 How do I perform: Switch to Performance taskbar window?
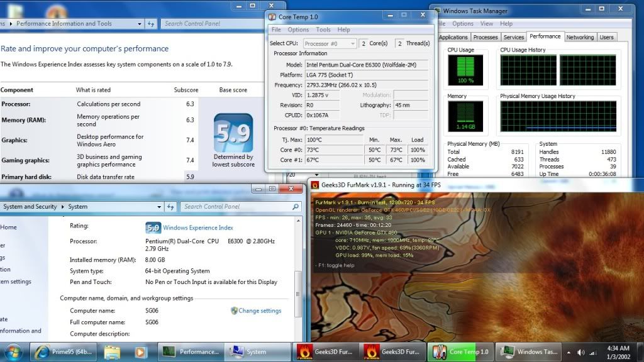click(x=191, y=352)
